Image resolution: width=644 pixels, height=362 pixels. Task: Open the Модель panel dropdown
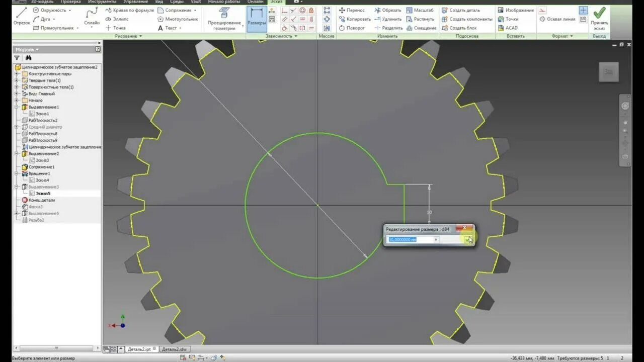(27, 50)
